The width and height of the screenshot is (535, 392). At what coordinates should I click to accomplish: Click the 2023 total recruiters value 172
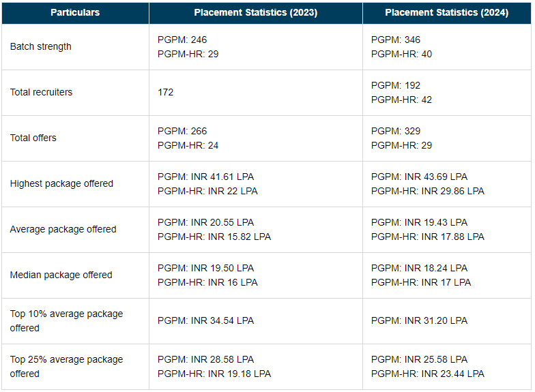[166, 93]
